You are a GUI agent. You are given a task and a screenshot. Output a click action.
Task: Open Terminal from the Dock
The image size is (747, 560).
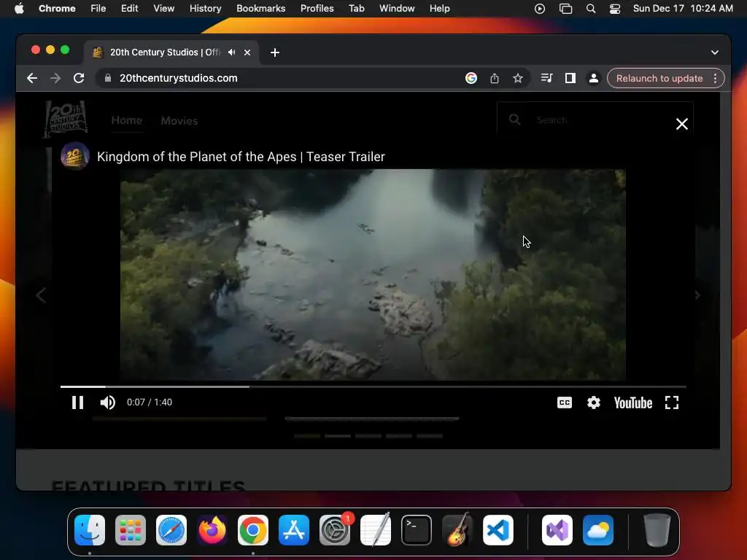(417, 530)
